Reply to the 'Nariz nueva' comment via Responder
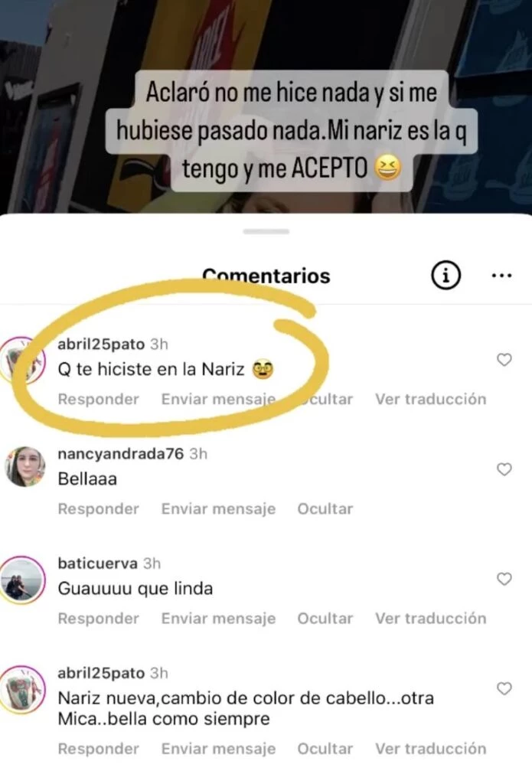Image resolution: width=532 pixels, height=784 pixels. 99,749
